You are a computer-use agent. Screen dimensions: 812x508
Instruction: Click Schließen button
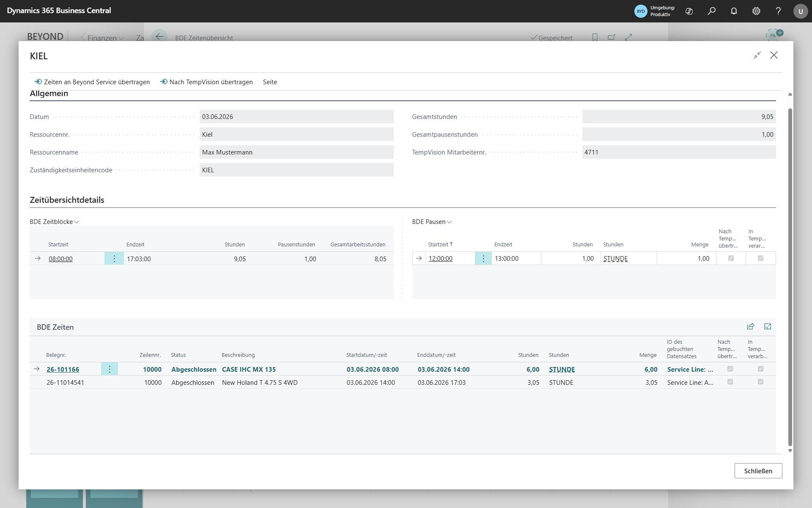coord(758,471)
